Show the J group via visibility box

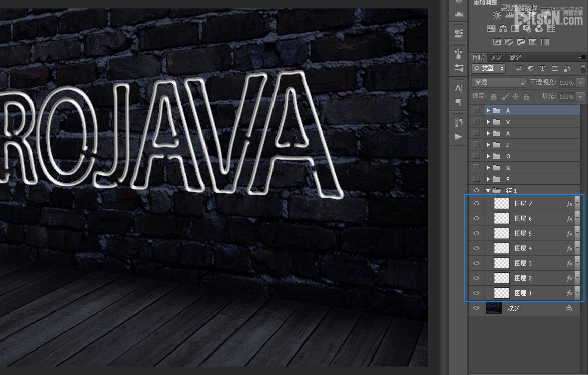pos(476,144)
